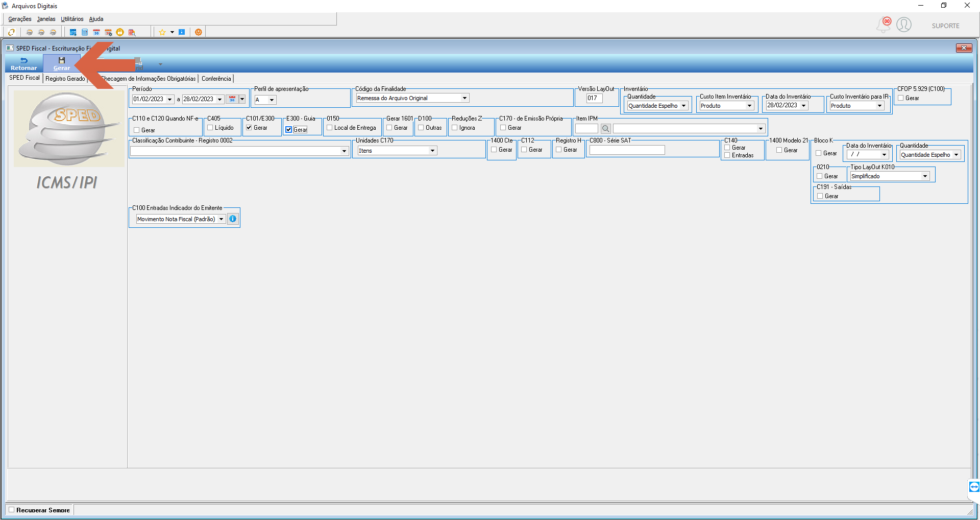The width and height of the screenshot is (980, 520).
Task: Open the Tipo LayOut K010 Simplificado dropdown
Action: click(x=925, y=176)
